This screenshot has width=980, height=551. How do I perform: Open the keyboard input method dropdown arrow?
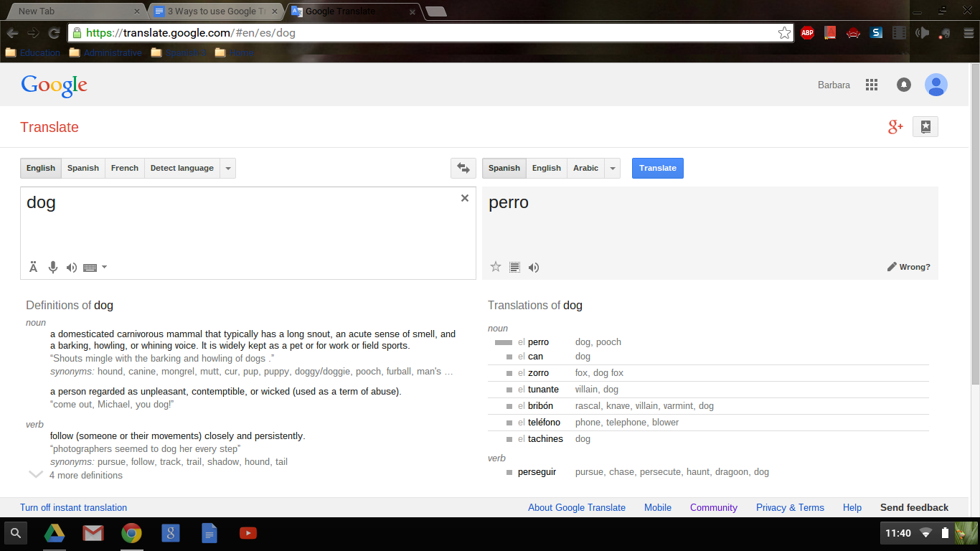tap(105, 267)
